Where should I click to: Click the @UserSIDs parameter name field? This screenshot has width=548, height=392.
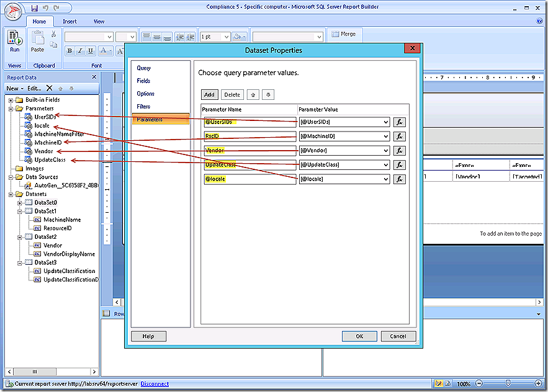(x=250, y=122)
